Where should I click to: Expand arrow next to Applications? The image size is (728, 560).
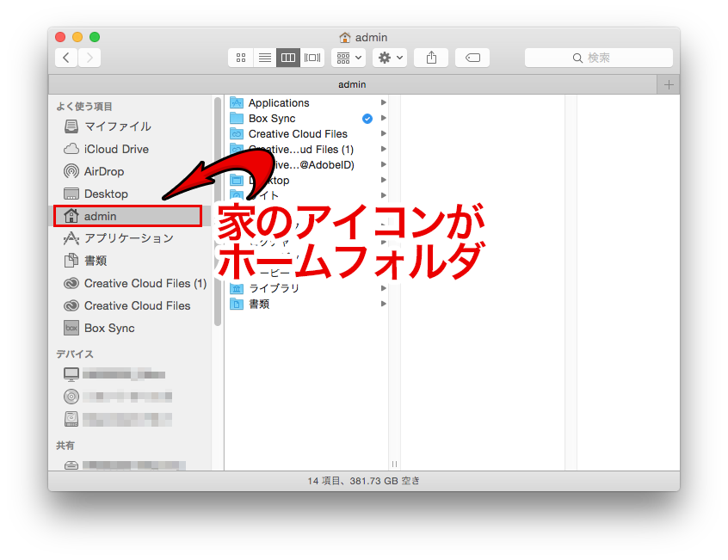click(x=384, y=102)
